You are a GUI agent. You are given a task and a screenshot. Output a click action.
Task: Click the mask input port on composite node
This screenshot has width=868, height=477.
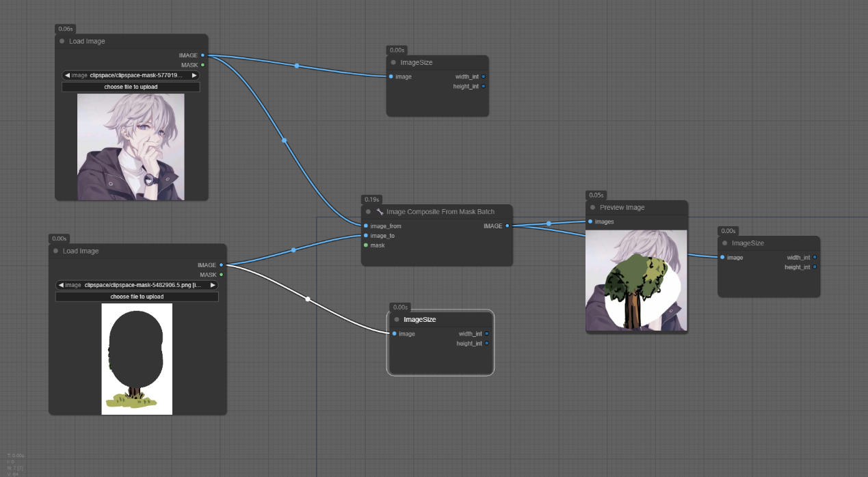click(366, 245)
